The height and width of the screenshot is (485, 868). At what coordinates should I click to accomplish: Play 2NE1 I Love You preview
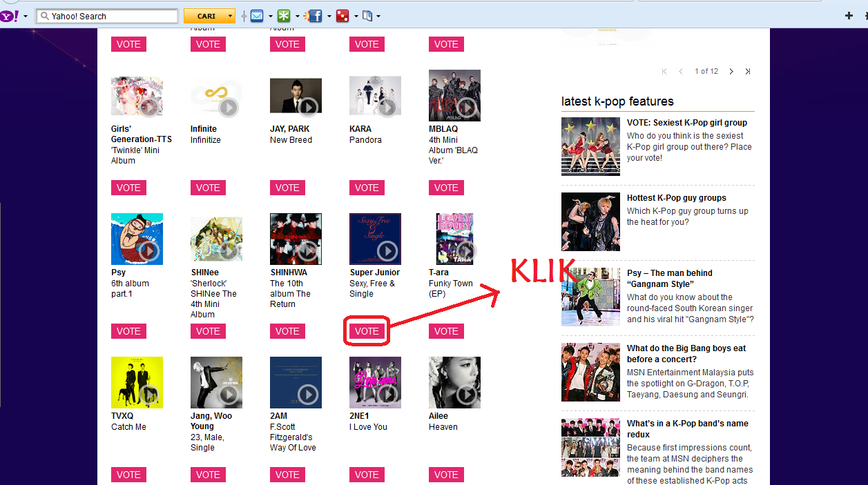(x=387, y=395)
